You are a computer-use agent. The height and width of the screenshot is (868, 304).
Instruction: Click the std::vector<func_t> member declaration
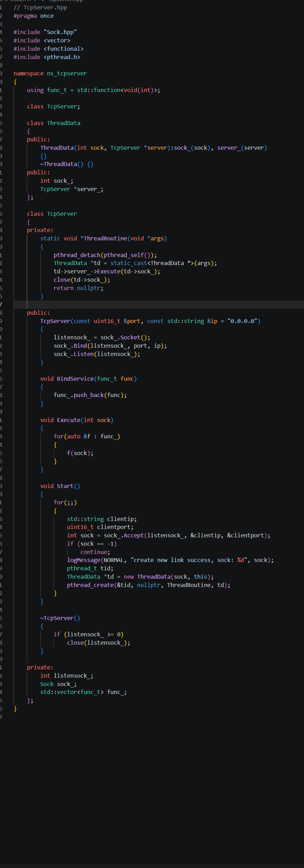click(x=84, y=692)
